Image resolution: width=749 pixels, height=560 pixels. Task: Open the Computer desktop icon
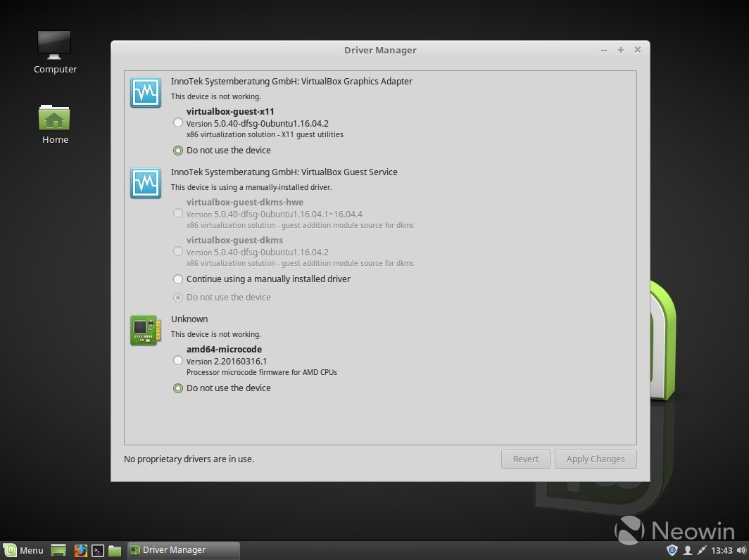click(54, 53)
